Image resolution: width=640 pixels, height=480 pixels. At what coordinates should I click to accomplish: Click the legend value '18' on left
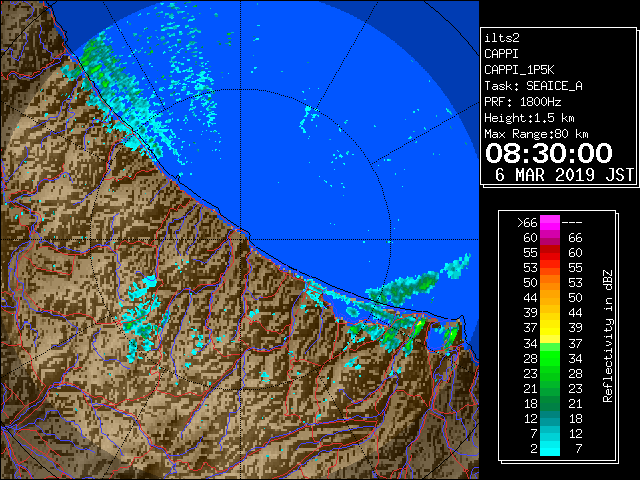[531, 404]
